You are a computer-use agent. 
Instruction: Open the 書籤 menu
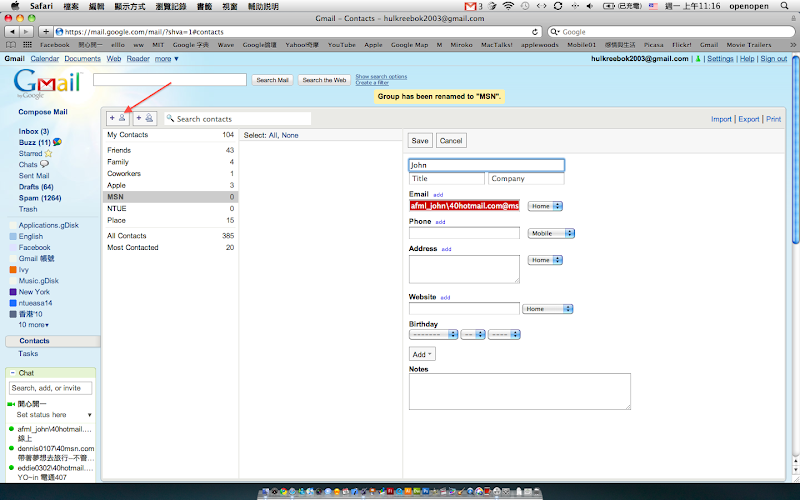pos(204,6)
